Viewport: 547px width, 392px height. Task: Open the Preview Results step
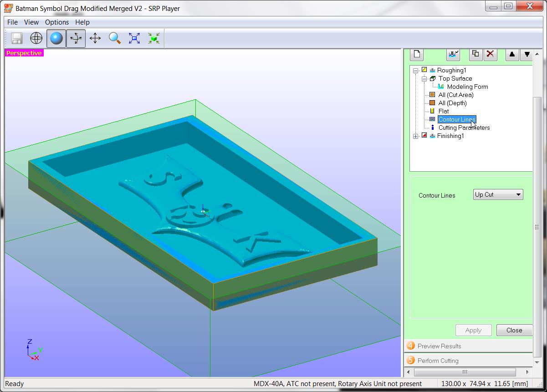point(468,346)
